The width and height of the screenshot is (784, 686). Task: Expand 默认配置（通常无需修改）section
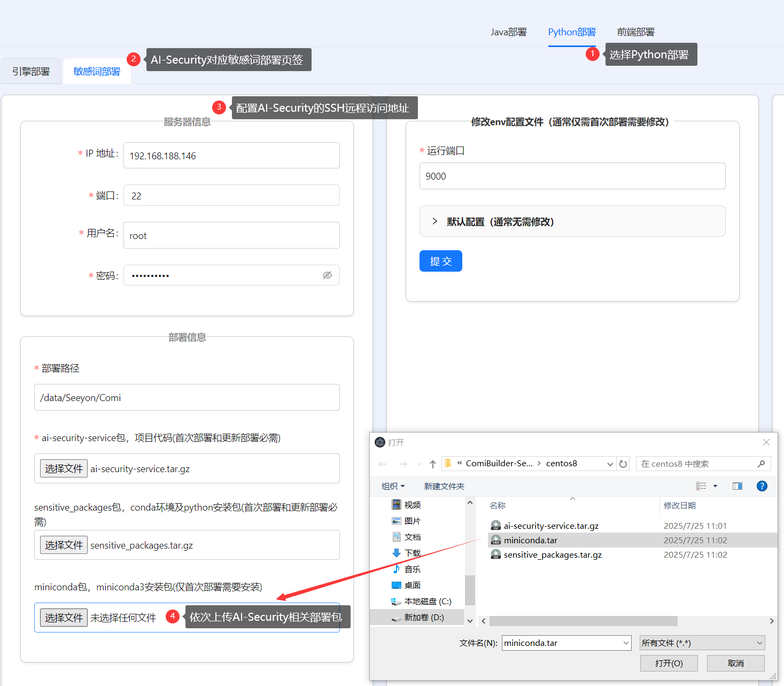click(572, 221)
